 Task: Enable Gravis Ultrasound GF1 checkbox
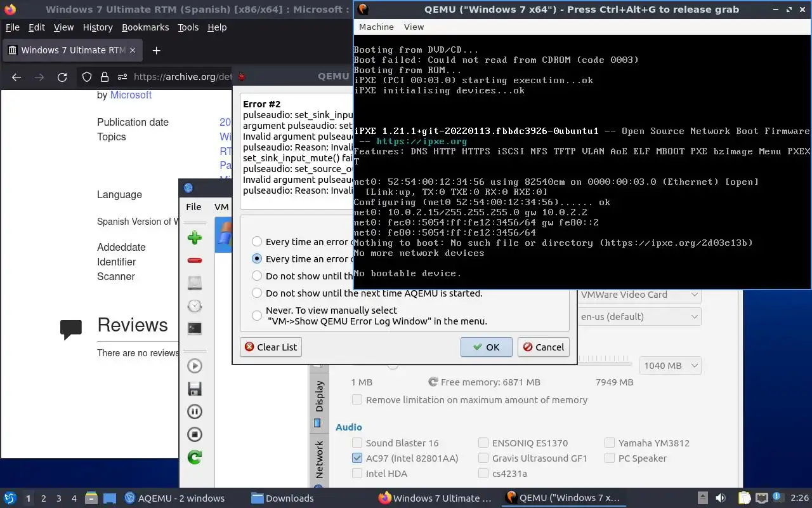click(x=483, y=458)
